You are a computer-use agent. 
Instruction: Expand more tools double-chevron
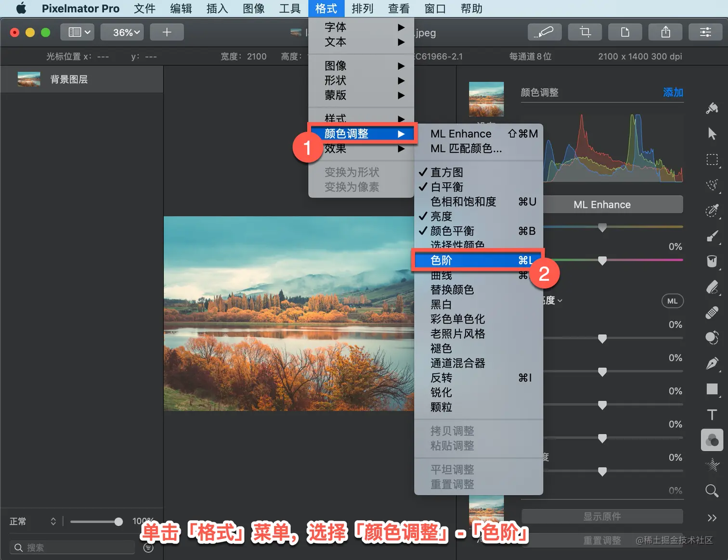click(712, 518)
